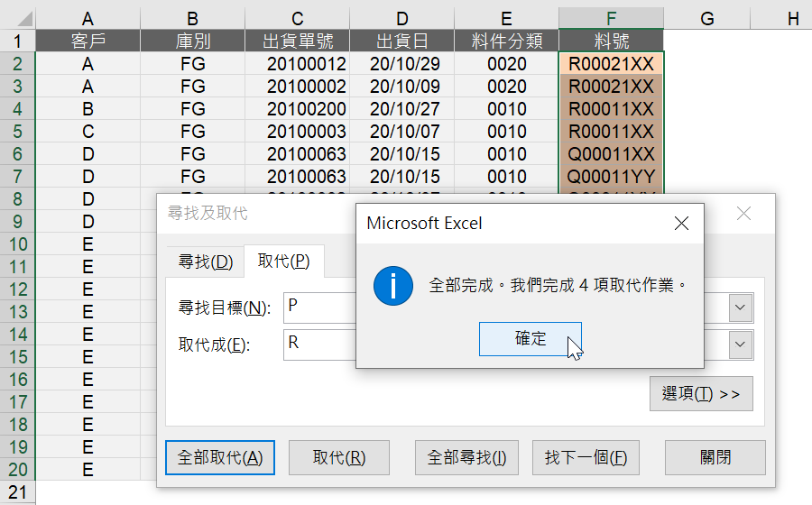Click cell with 20100002
Image resolution: width=812 pixels, height=505 pixels.
click(x=297, y=87)
